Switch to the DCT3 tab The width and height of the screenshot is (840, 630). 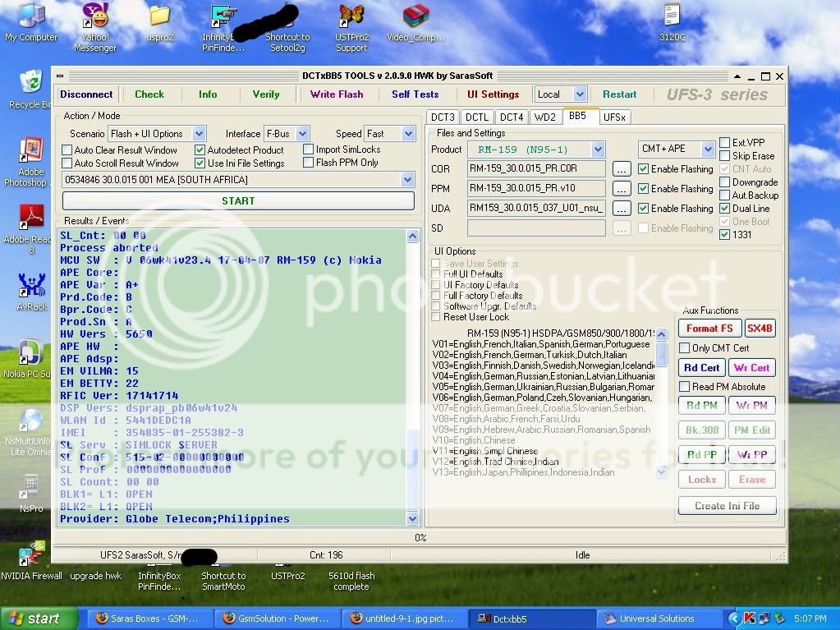point(443,117)
